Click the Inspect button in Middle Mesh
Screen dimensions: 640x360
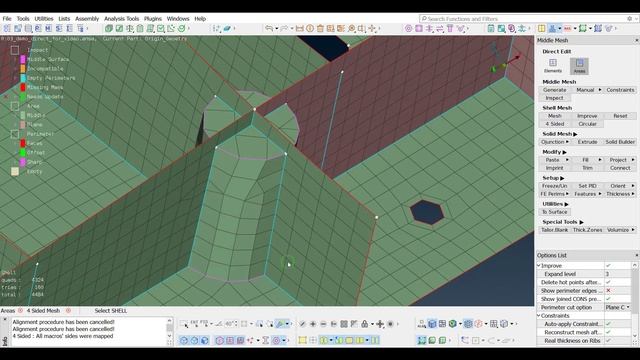554,98
